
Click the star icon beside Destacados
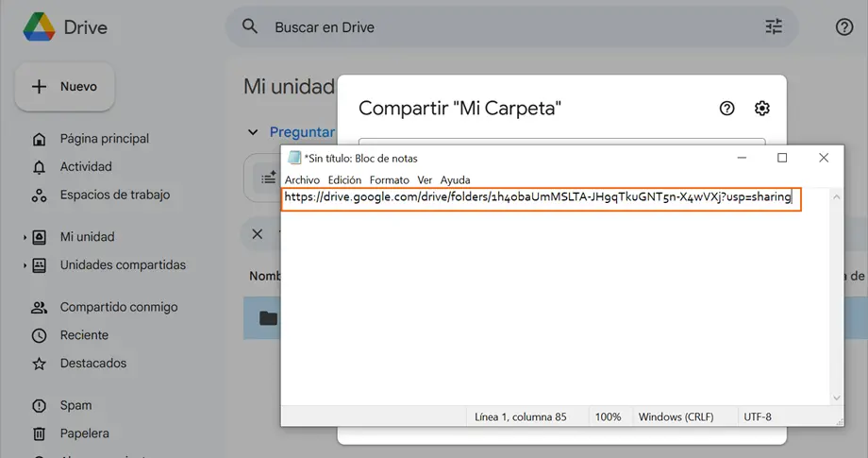(x=39, y=364)
